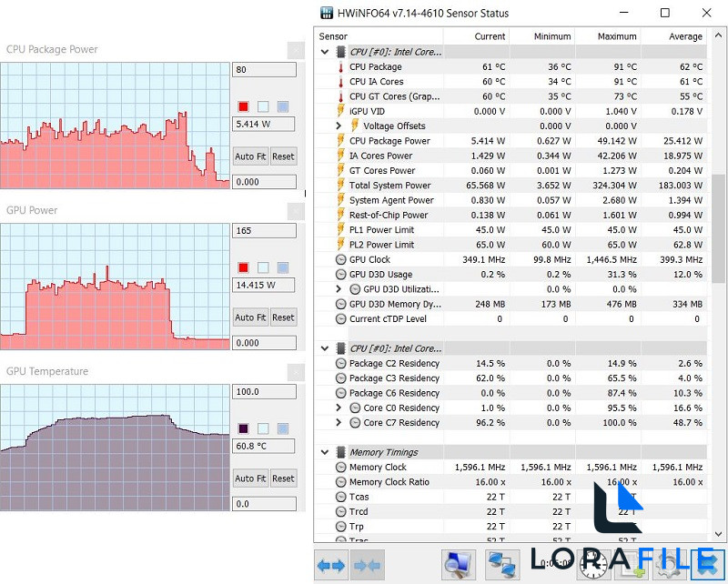Click the sensor list scroll up arrow

(718, 35)
